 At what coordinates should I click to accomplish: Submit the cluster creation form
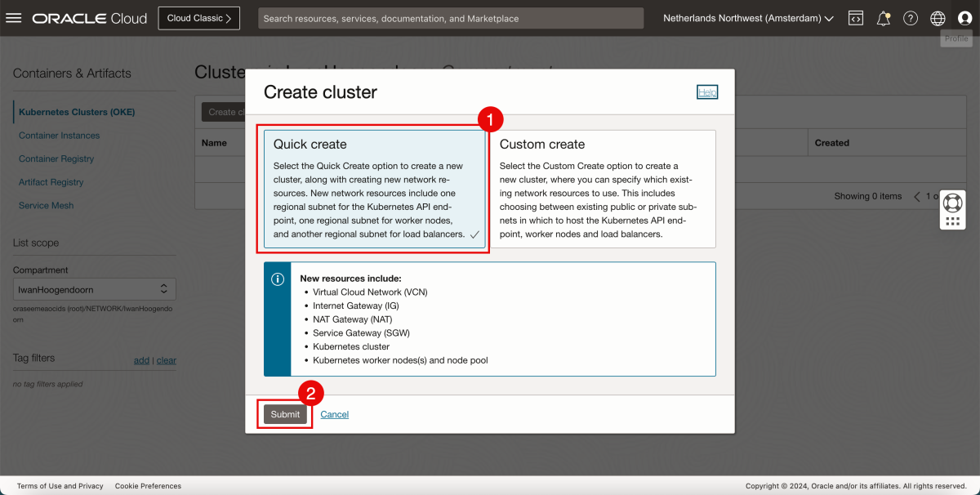point(284,414)
